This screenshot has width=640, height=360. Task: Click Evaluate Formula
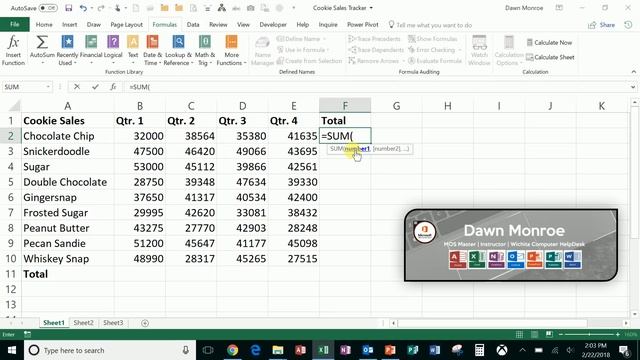point(435,61)
